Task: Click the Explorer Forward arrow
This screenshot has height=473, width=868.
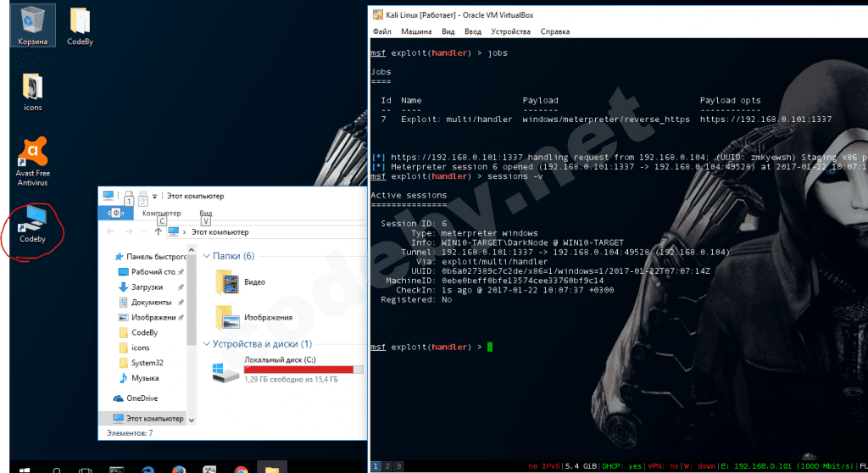Action: pos(129,231)
